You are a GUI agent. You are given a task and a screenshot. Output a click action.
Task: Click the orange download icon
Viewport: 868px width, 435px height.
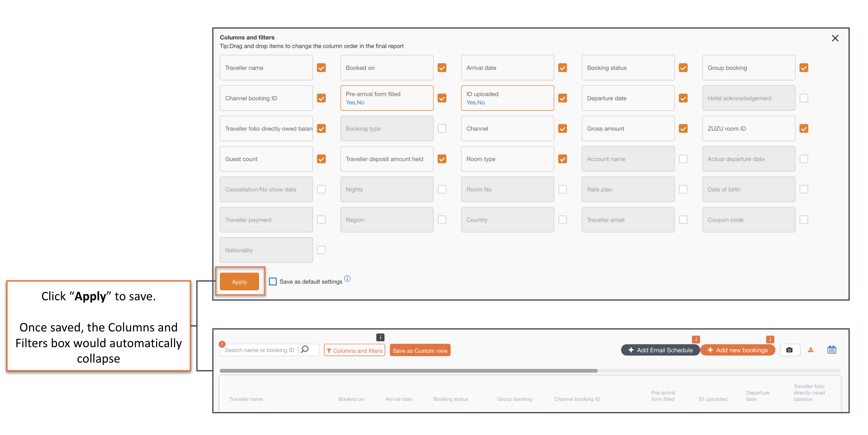[x=810, y=350]
